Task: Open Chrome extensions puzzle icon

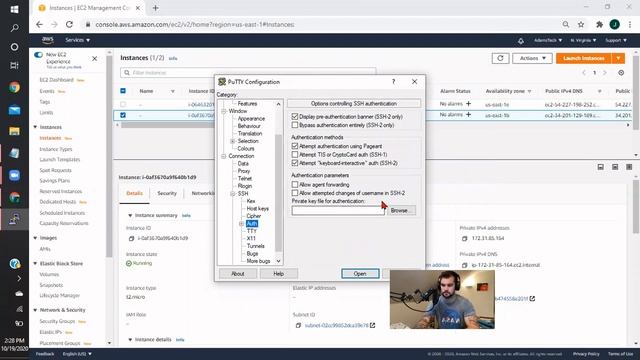Action: click(599, 24)
